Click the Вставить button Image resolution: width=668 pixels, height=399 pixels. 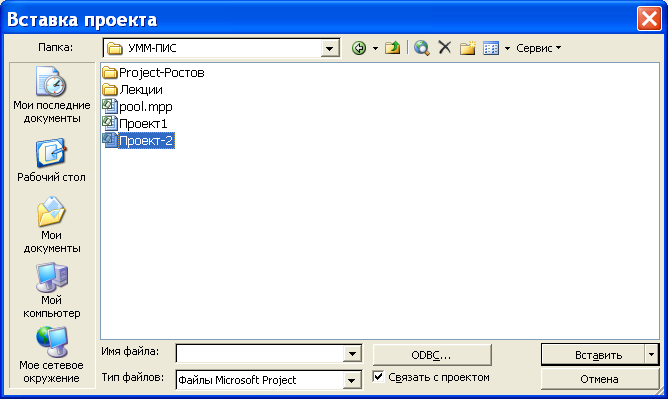pos(593,355)
